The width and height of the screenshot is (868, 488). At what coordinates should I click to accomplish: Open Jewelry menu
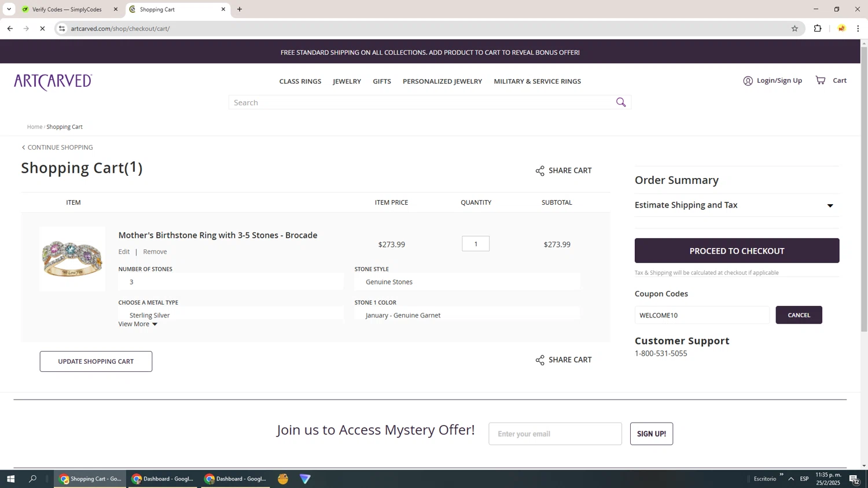[347, 81]
